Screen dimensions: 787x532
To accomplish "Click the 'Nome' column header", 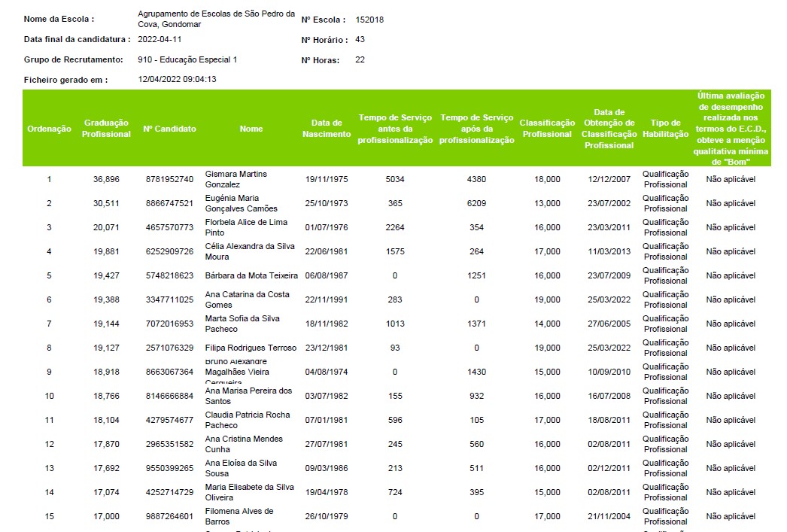I will (x=251, y=129).
